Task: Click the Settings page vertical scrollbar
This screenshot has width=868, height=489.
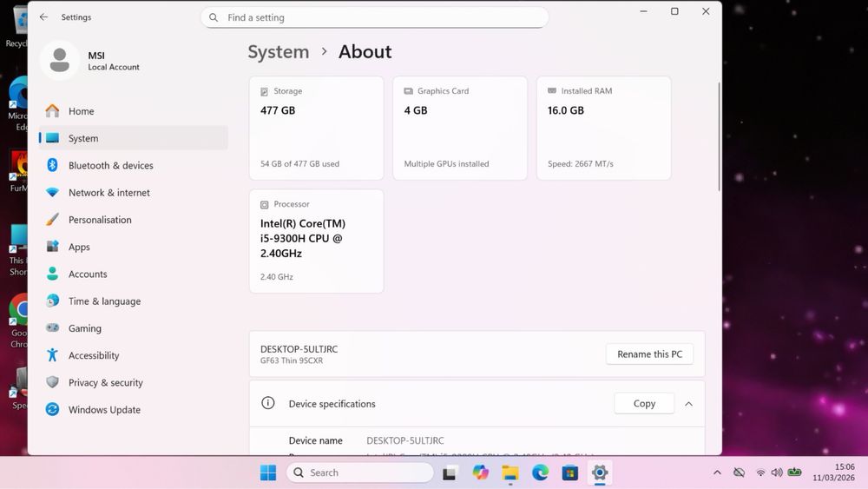Action: (719, 136)
